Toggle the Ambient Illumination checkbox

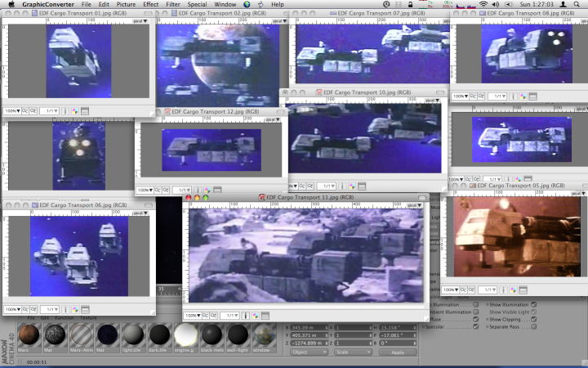point(475,312)
